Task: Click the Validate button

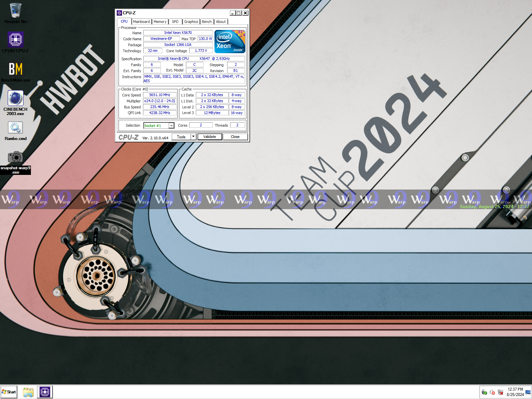Action: (x=210, y=137)
